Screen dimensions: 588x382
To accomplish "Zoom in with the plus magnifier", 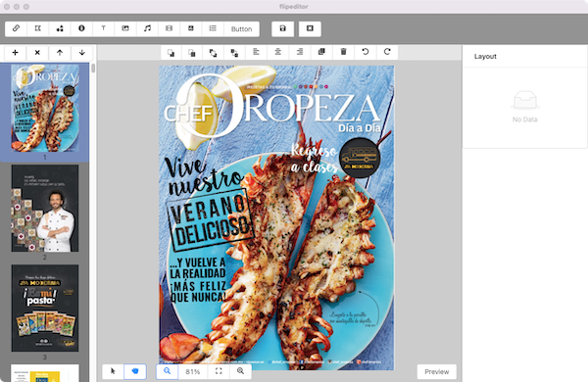I will coord(240,371).
